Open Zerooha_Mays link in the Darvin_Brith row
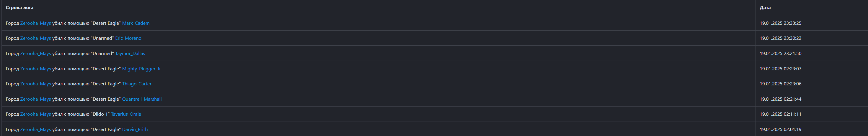The image size is (868, 136). point(35,129)
